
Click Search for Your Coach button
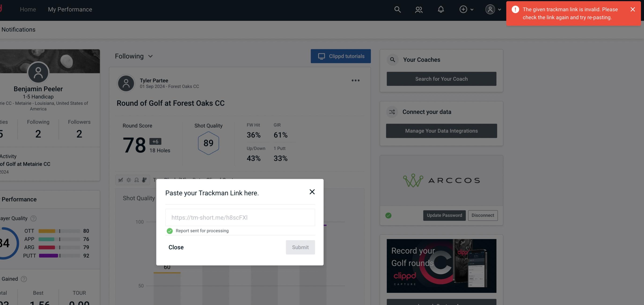pyautogui.click(x=442, y=78)
